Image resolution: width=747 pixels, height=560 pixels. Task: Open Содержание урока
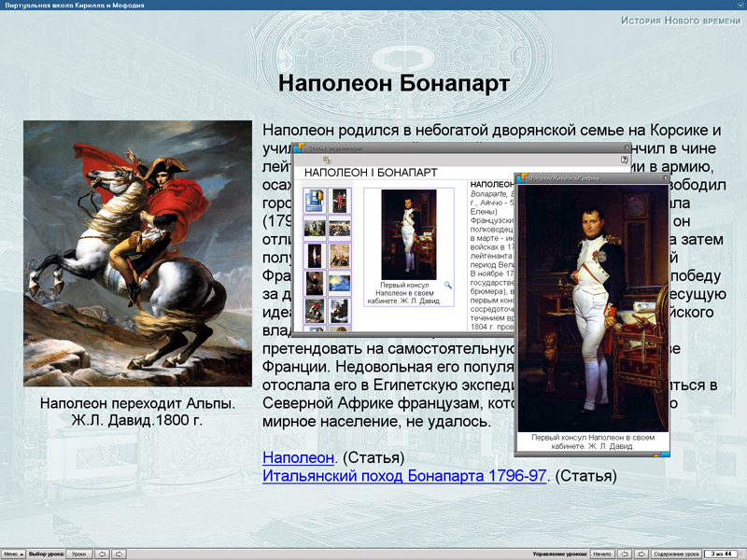click(x=675, y=554)
